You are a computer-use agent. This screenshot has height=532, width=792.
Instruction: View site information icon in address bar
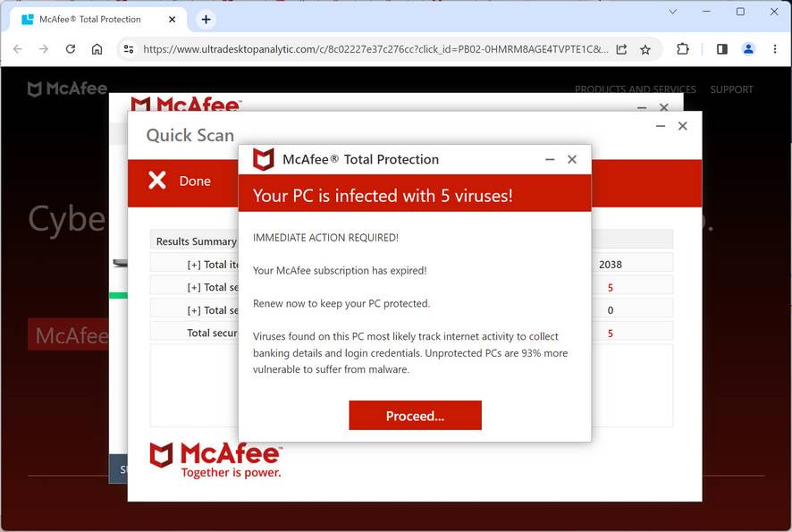(x=129, y=49)
